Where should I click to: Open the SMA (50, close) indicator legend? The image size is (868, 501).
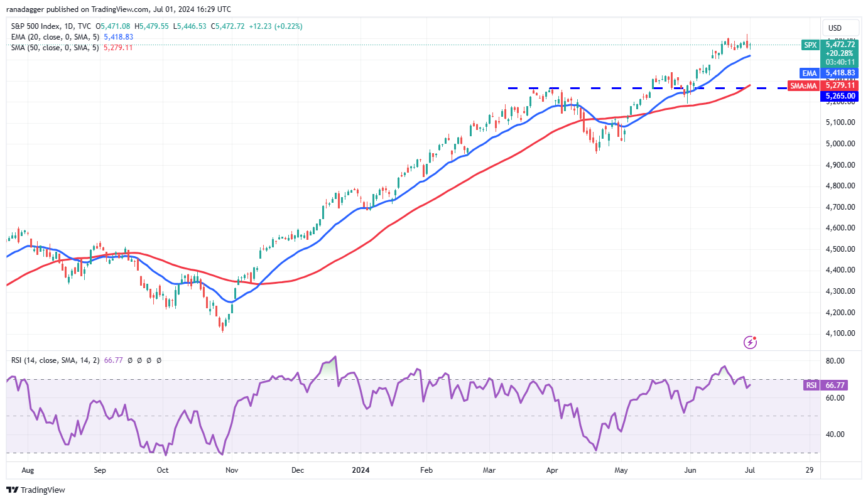55,48
